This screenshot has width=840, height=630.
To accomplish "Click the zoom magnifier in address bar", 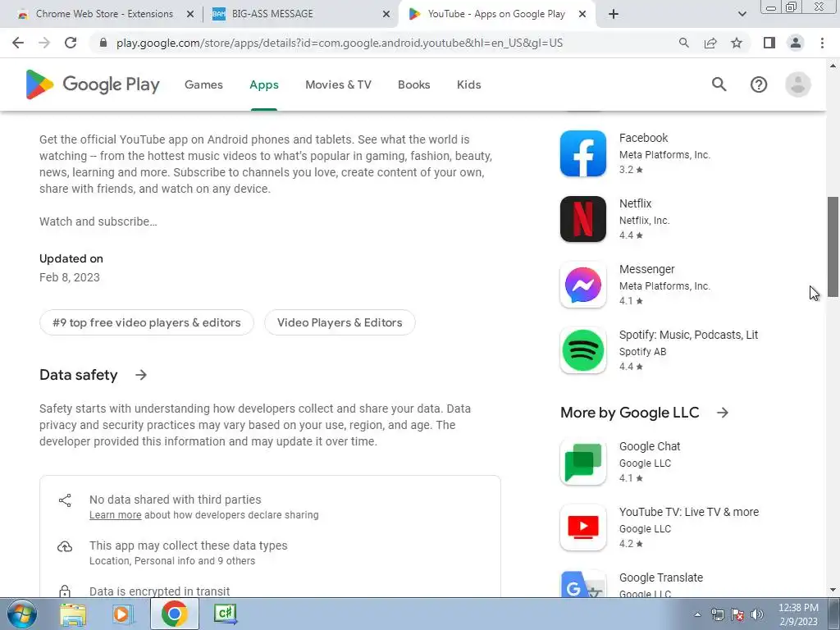I will pyautogui.click(x=684, y=43).
